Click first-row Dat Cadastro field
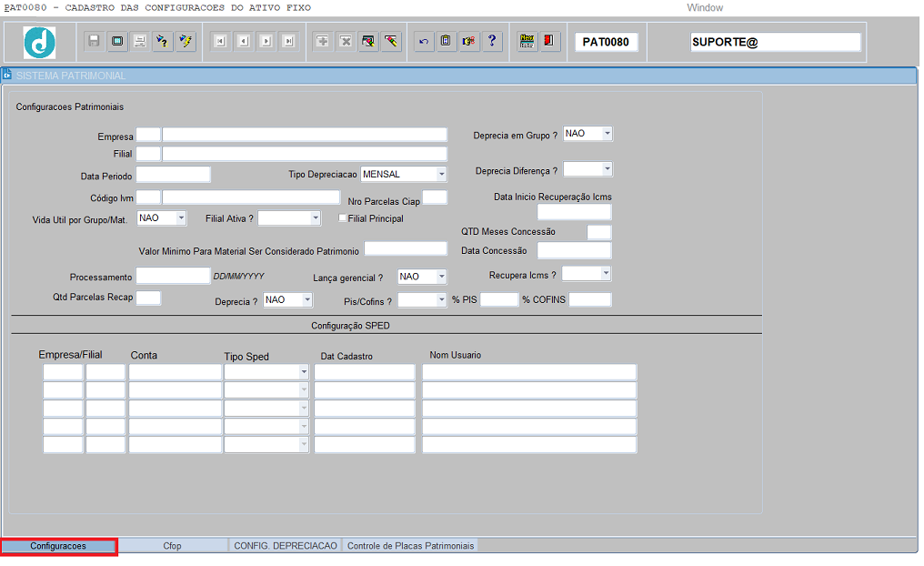The width and height of the screenshot is (924, 566). tap(365, 372)
